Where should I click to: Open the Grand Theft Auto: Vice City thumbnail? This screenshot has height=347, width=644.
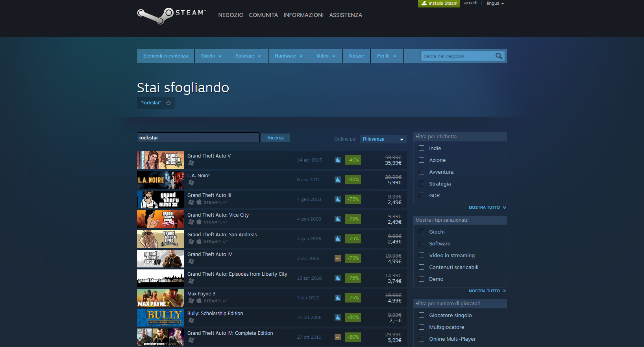click(x=161, y=219)
